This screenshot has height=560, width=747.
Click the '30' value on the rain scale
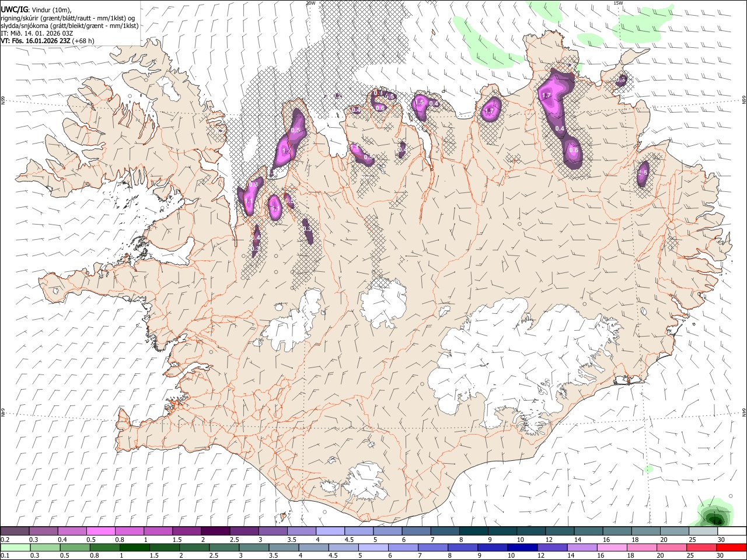[x=721, y=555]
